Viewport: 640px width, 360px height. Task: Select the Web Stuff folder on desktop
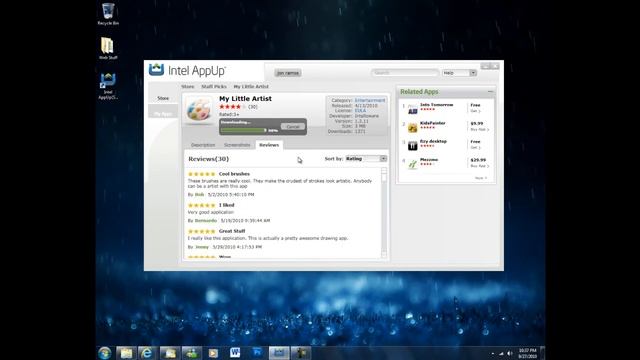click(108, 48)
